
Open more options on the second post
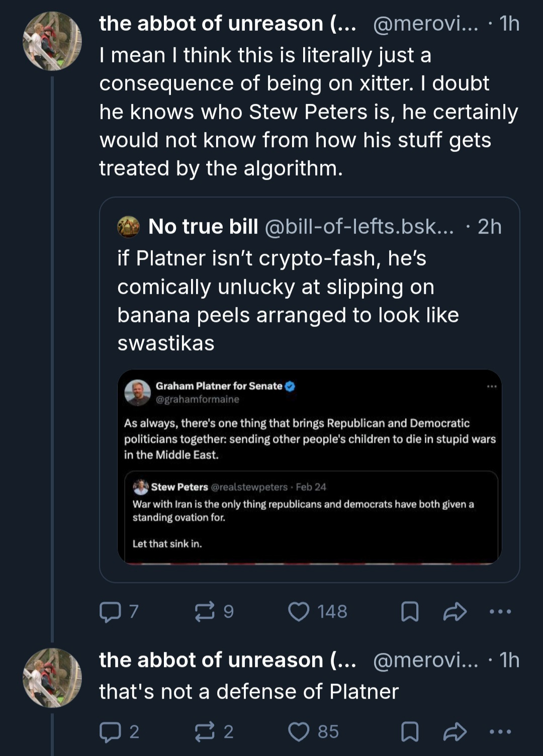point(500,732)
